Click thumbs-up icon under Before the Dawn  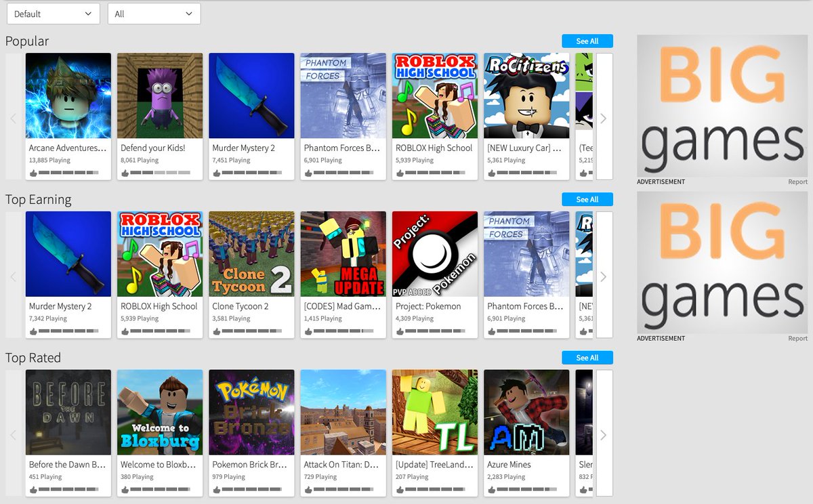tap(33, 490)
